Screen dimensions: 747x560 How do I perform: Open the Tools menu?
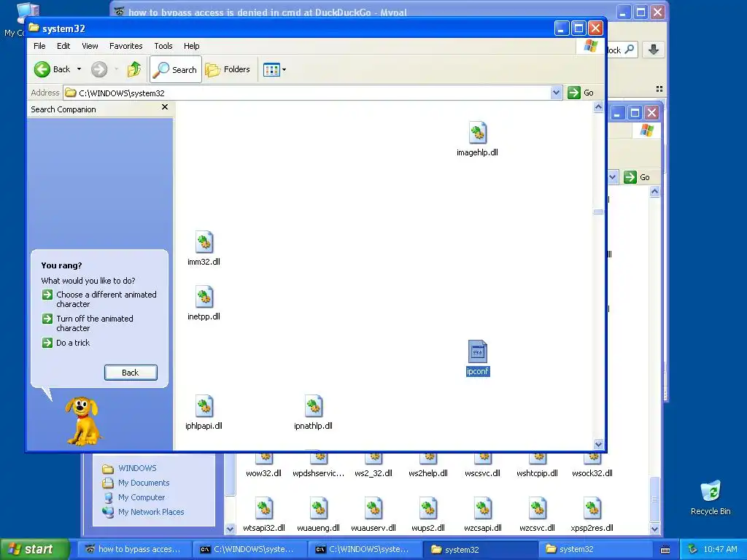coord(163,46)
